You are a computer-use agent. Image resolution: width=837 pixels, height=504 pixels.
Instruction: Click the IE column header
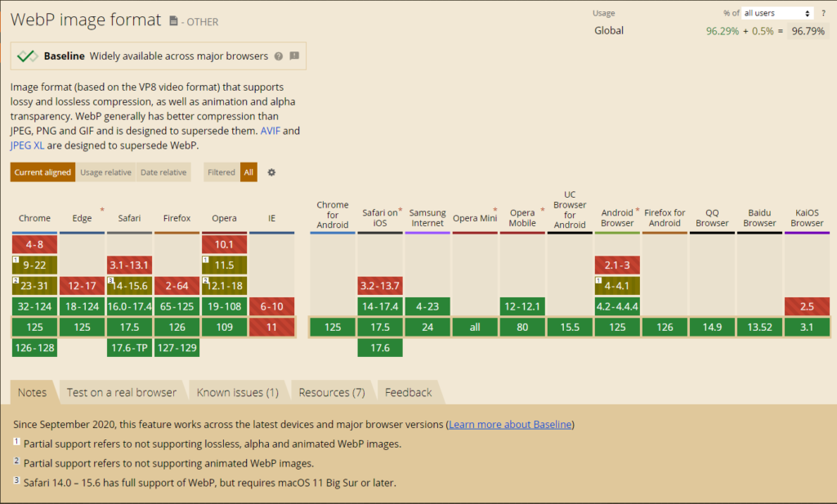tap(271, 218)
